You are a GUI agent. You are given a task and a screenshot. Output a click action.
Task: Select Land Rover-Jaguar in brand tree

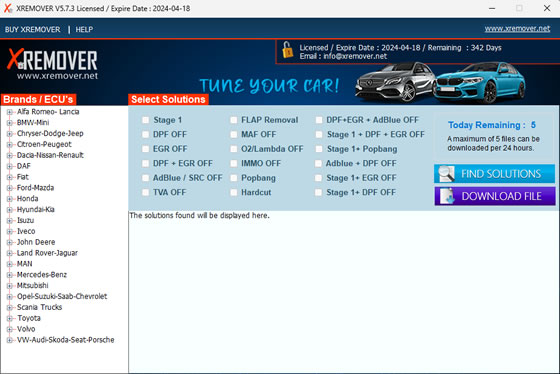coord(47,253)
